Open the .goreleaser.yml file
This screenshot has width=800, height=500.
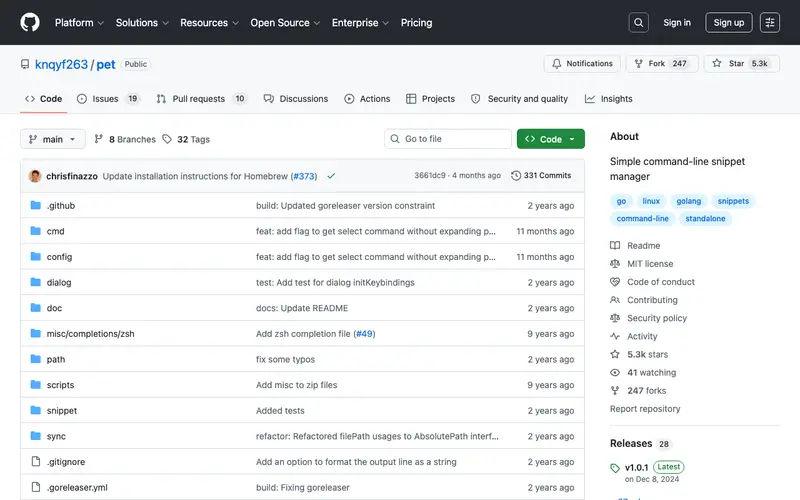tap(77, 488)
